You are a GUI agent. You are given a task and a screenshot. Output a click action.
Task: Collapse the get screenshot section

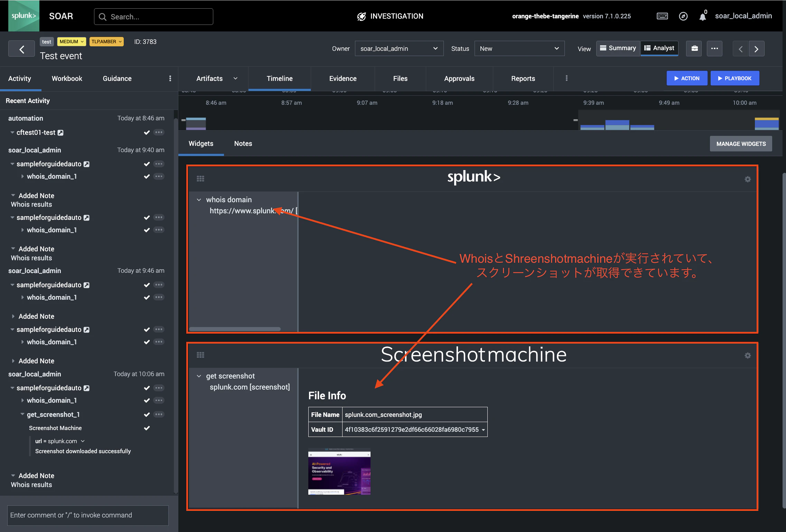tap(199, 376)
